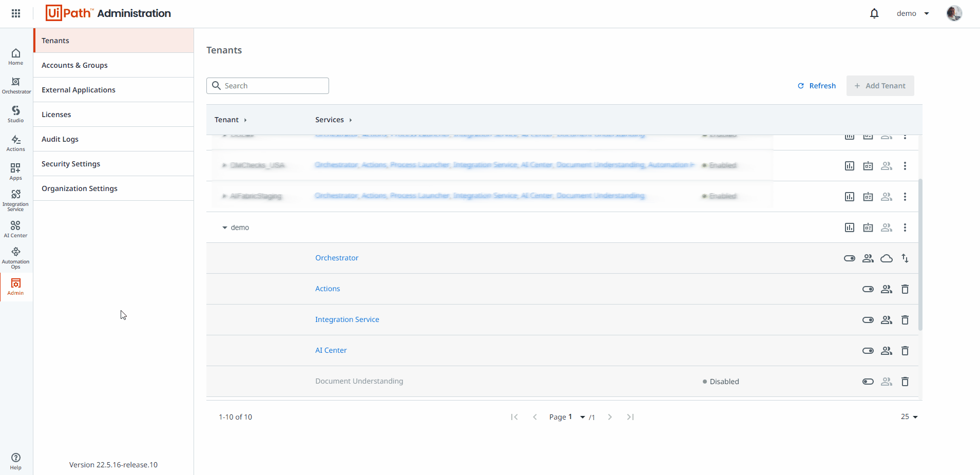Open Studio from the left rail
The image size is (980, 475).
coord(16,114)
